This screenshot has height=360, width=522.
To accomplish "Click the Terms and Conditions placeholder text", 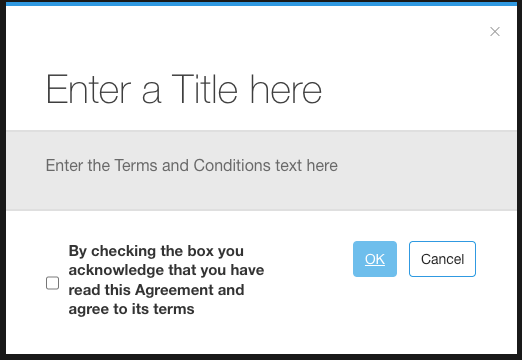I will pyautogui.click(x=192, y=165).
